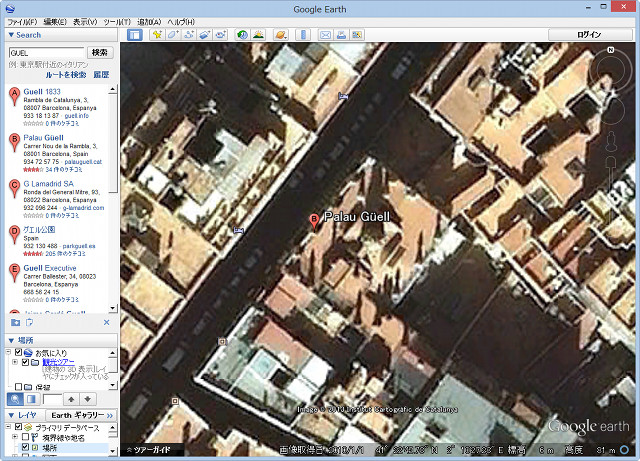Open the 表示(V) menu
This screenshot has height=461, width=640.
point(85,22)
